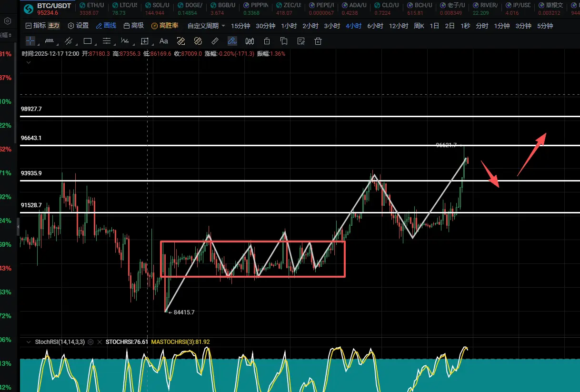Click the second striped eraser icon
The height and width of the screenshot is (392, 580).
point(198,41)
